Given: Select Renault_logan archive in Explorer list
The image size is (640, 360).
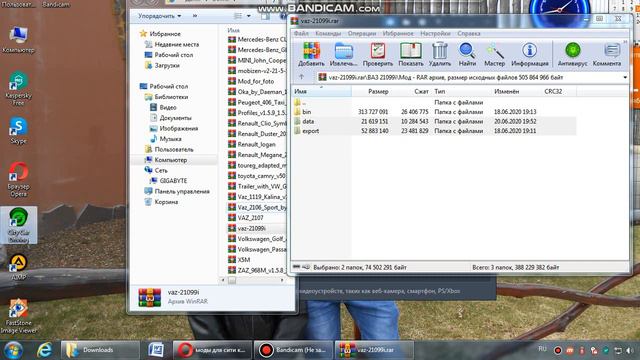Looking at the screenshot, I should pos(256,144).
